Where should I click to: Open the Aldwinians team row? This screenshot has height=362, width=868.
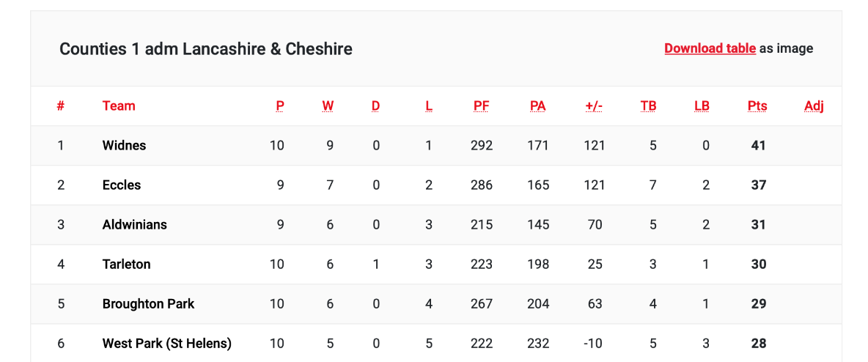tap(134, 224)
